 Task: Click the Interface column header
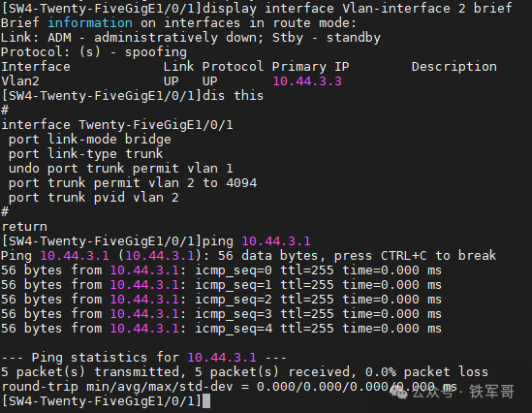tap(36, 67)
